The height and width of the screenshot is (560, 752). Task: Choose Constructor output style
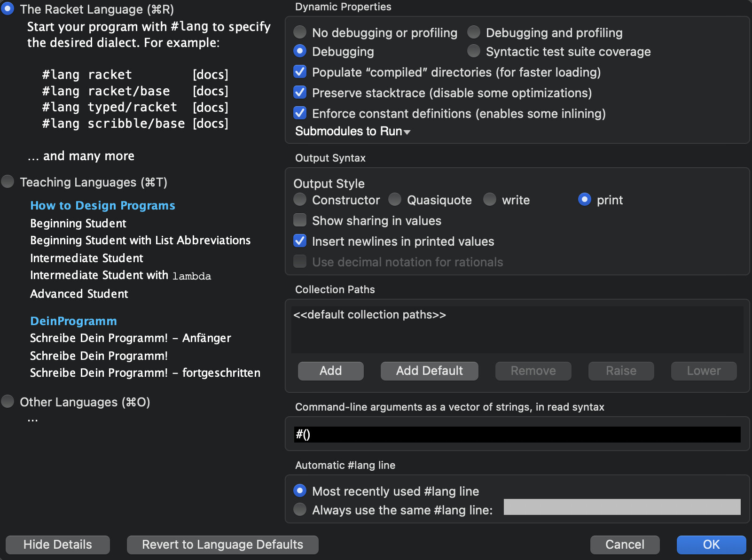coord(300,200)
